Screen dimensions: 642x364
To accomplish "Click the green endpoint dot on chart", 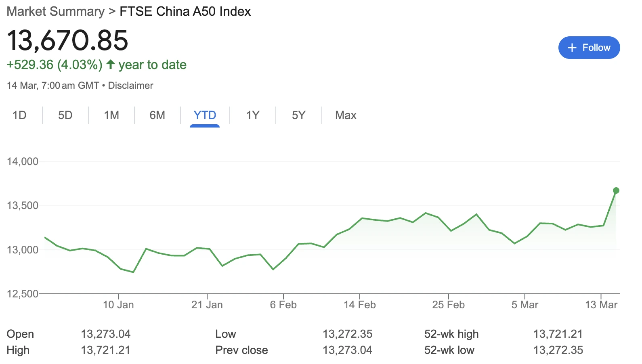I will coord(616,190).
